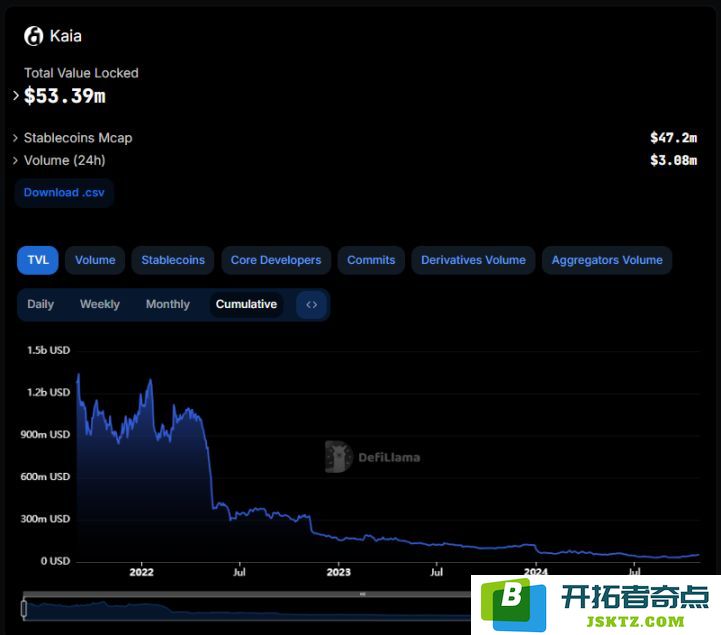
Task: Click the 900m USD axis label
Action: click(45, 435)
